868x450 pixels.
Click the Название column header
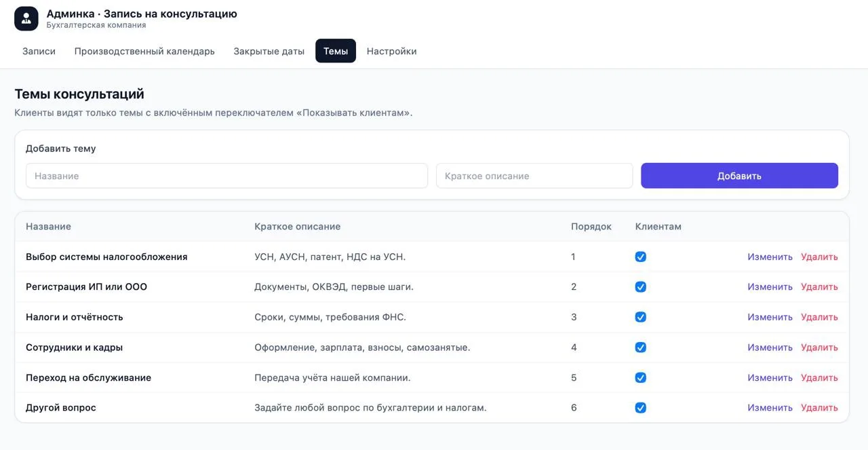tap(48, 227)
